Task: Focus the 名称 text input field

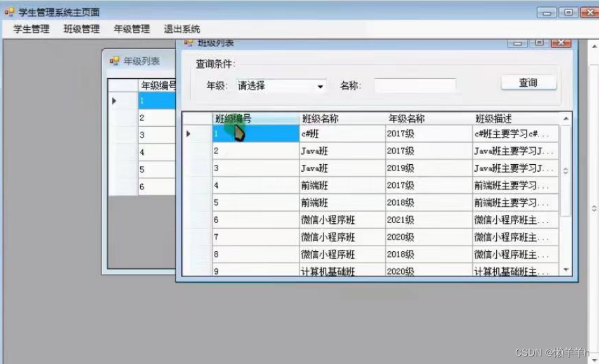Action: tap(415, 86)
